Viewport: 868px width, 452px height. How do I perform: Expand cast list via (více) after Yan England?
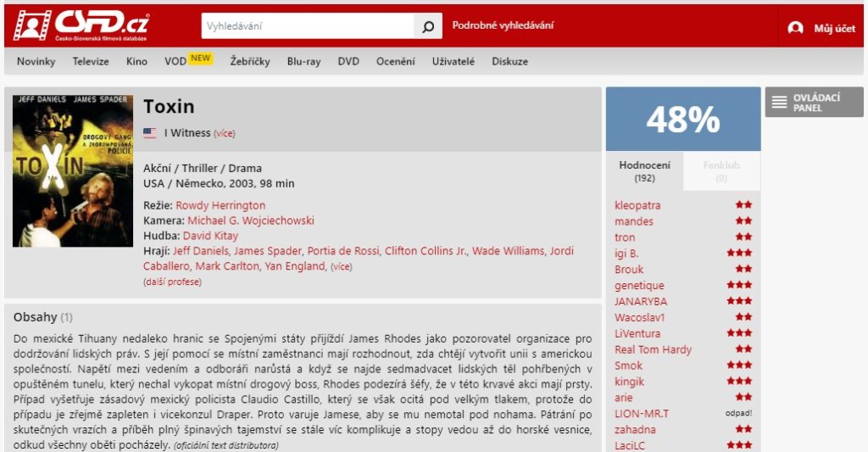(x=341, y=267)
